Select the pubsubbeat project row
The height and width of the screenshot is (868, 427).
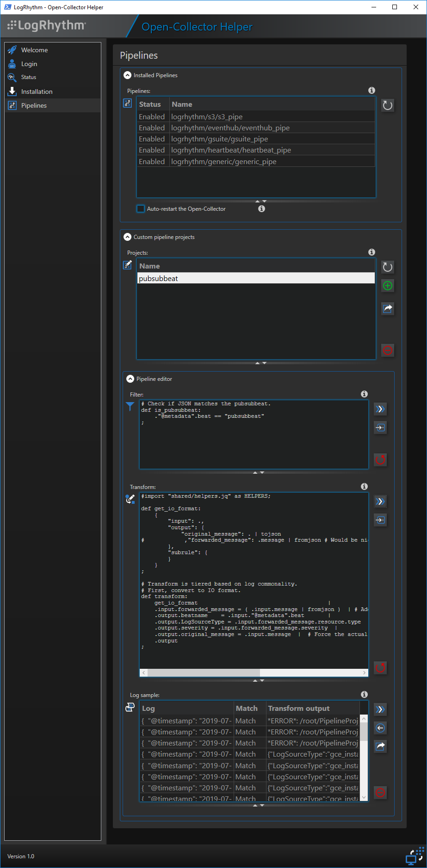(x=256, y=278)
